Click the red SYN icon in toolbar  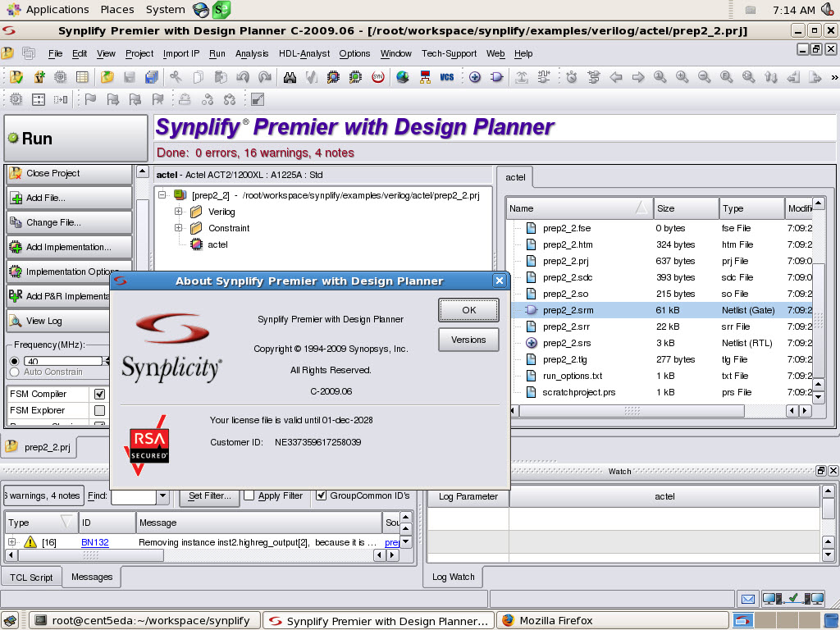(x=377, y=77)
